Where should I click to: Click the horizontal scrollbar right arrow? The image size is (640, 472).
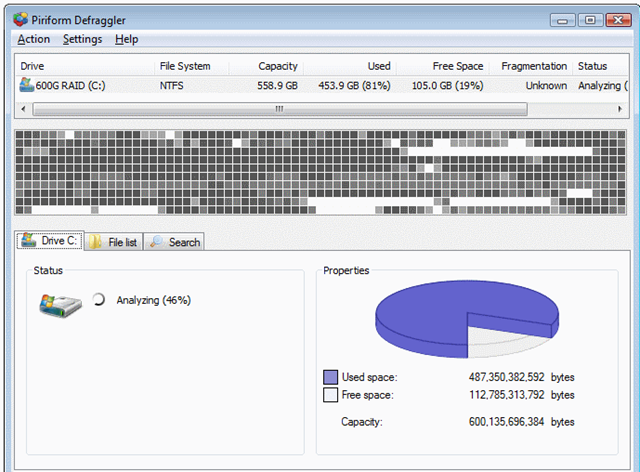pos(620,109)
